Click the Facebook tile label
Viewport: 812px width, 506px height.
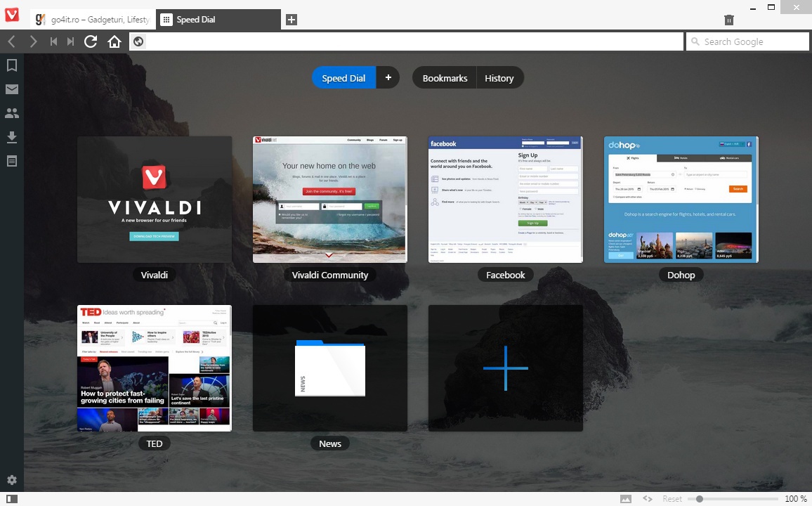pyautogui.click(x=506, y=275)
